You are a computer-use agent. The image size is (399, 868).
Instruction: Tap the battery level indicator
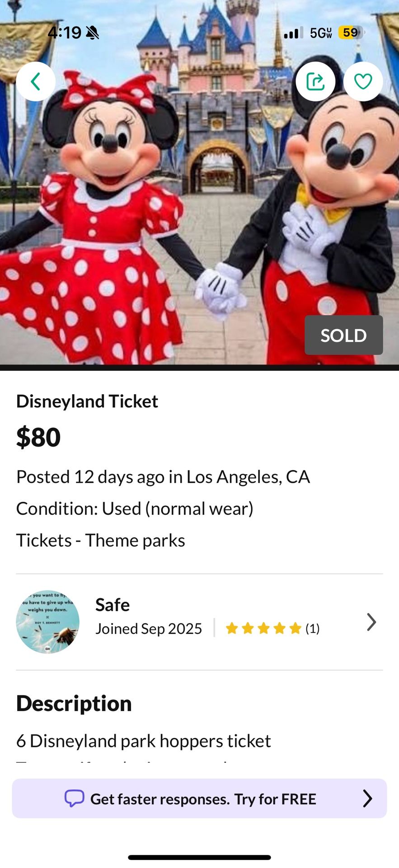351,33
